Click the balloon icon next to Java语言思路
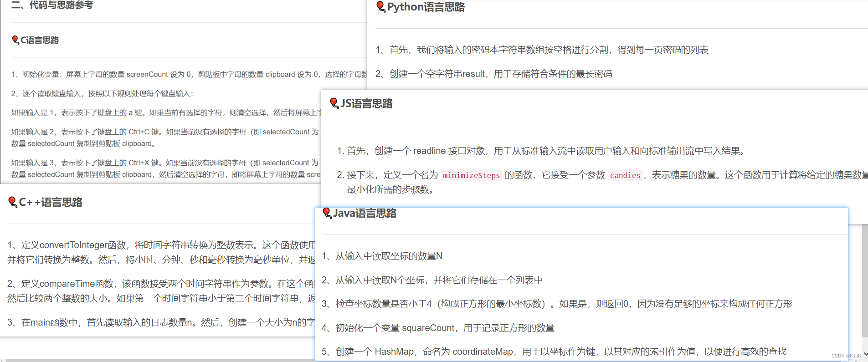Screen dimensions: 868x362 [327, 213]
